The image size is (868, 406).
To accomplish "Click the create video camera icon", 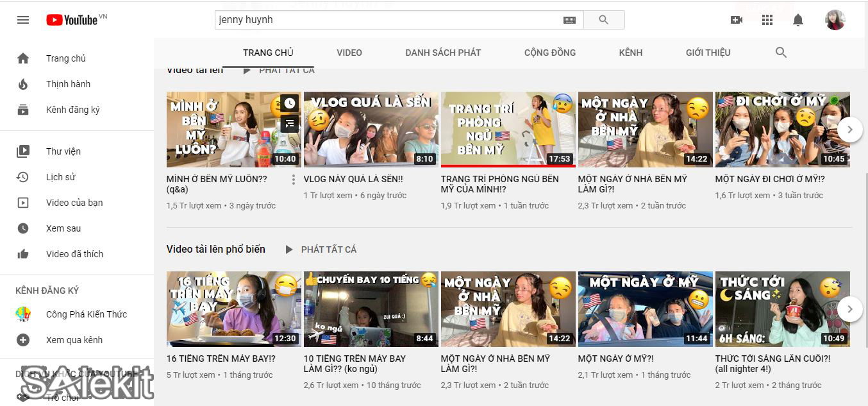I will [x=737, y=20].
